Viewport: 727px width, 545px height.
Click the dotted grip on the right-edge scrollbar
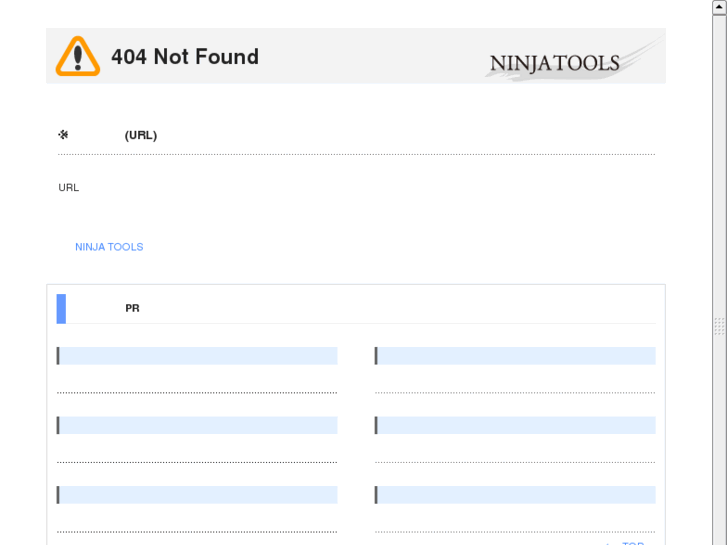pyautogui.click(x=719, y=326)
